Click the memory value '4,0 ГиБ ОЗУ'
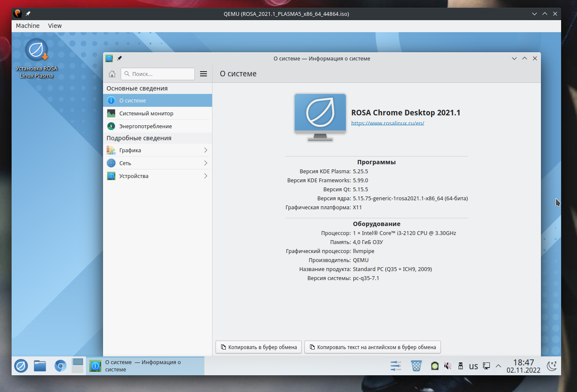The image size is (577, 392). tap(368, 242)
